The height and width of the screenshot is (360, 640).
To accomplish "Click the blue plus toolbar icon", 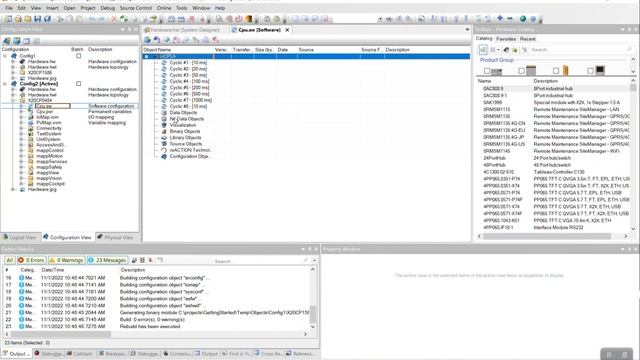I will pos(500,19).
